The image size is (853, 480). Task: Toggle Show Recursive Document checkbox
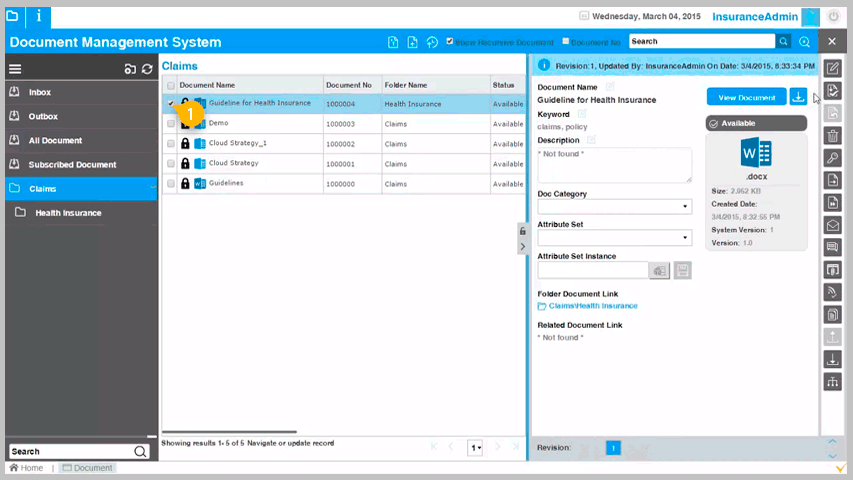pyautogui.click(x=449, y=41)
